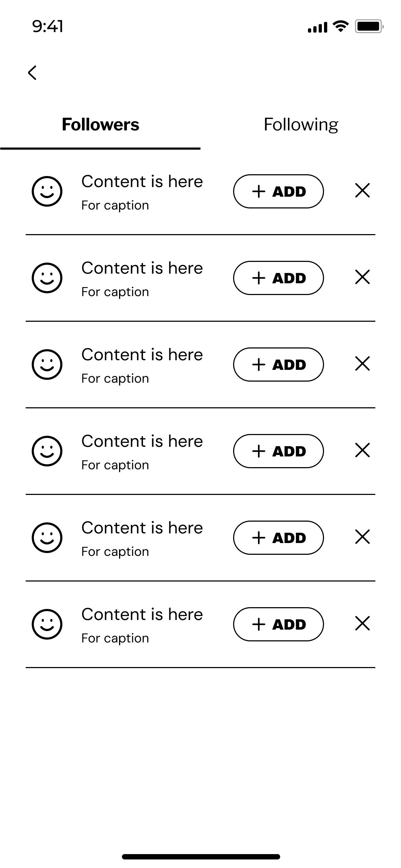The height and width of the screenshot is (868, 401).
Task: Tap the fourth row's smiley avatar
Action: click(x=47, y=451)
